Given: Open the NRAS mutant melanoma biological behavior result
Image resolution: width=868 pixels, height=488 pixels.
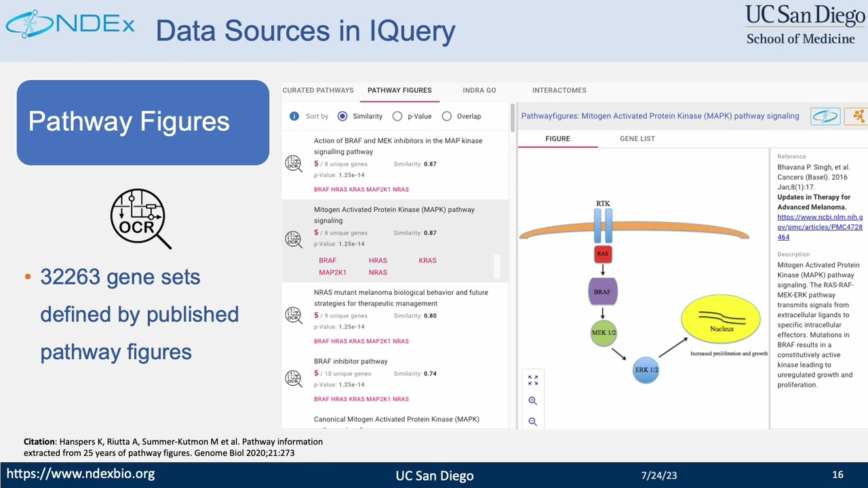Looking at the screenshot, I should coord(401,298).
